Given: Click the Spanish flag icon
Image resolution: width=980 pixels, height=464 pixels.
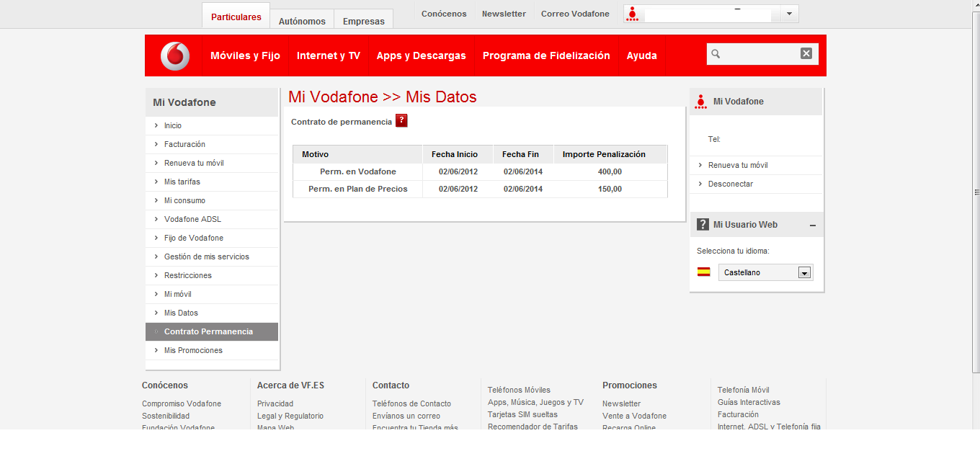Looking at the screenshot, I should [703, 272].
